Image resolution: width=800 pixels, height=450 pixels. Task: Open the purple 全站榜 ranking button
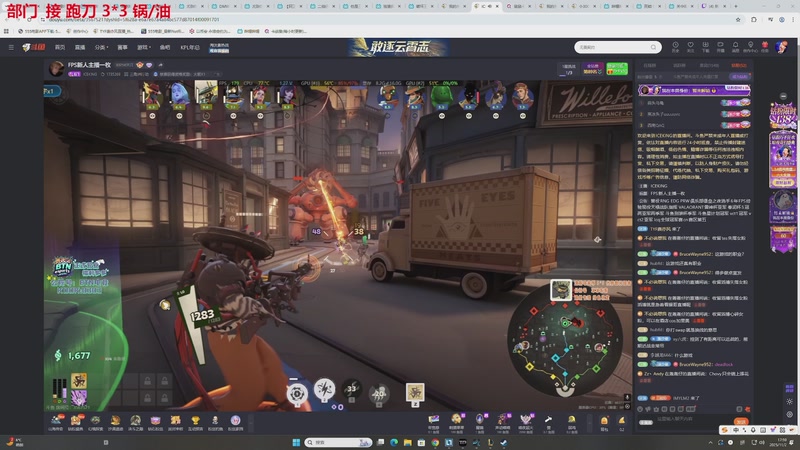[592, 69]
